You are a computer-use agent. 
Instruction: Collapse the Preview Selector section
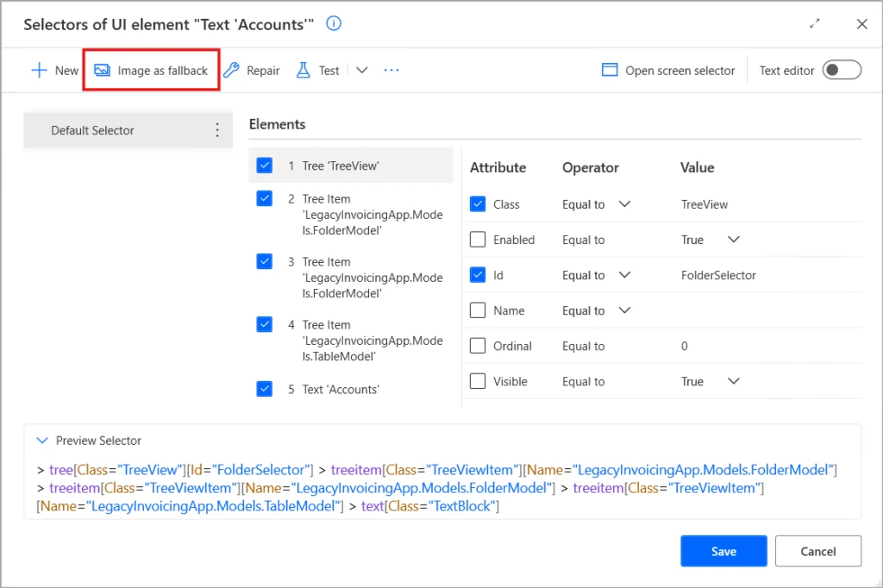[42, 440]
